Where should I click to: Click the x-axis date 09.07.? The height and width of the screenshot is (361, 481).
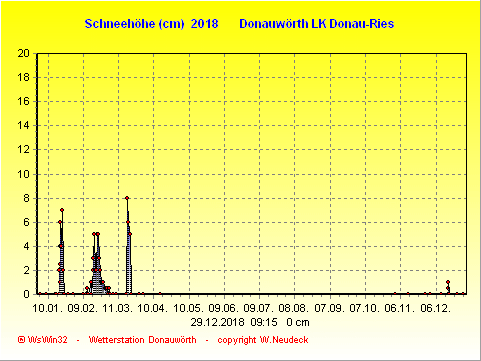[x=259, y=308]
